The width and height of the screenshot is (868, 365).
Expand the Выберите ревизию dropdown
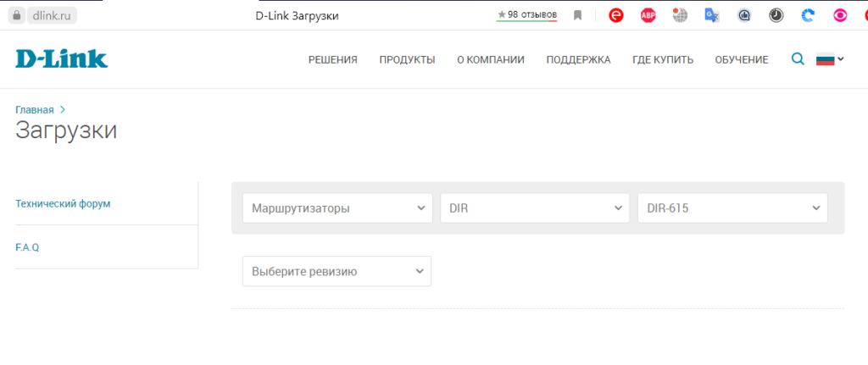point(337,271)
